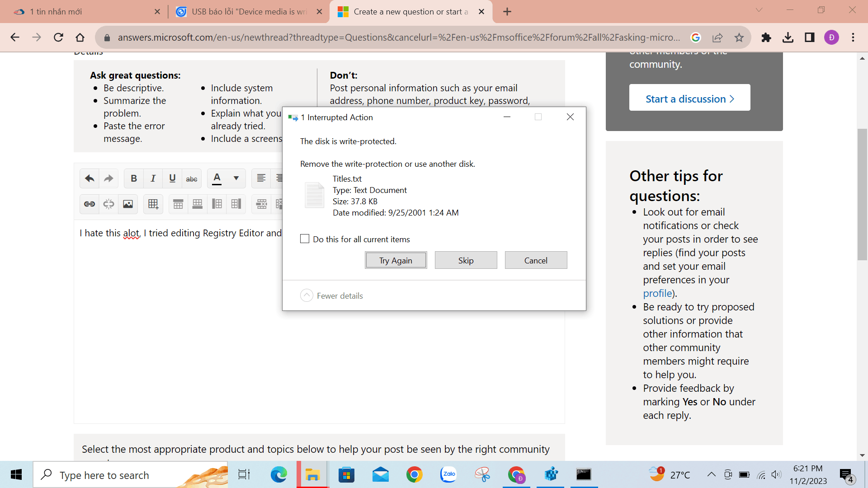Show hidden system tray icons
The width and height of the screenshot is (868, 488).
point(711,474)
